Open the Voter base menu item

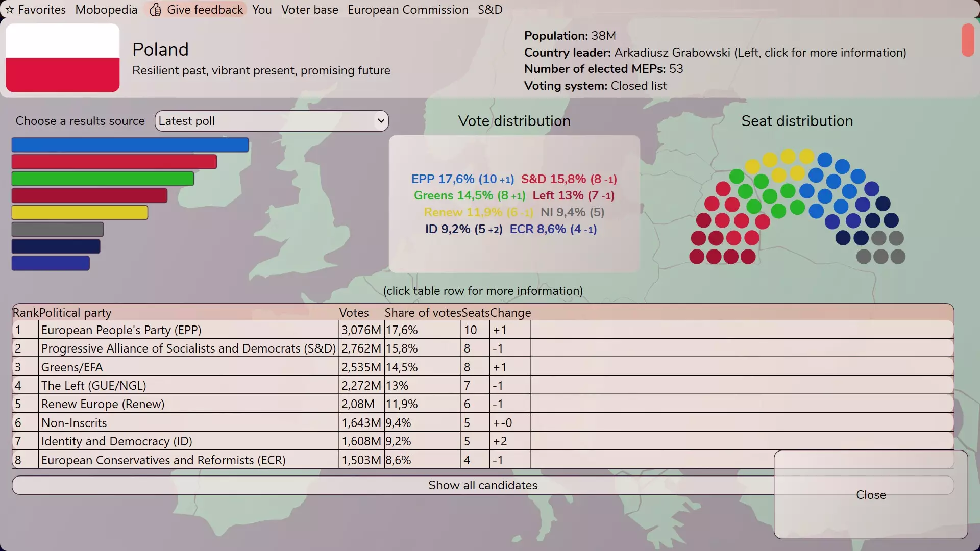point(309,10)
